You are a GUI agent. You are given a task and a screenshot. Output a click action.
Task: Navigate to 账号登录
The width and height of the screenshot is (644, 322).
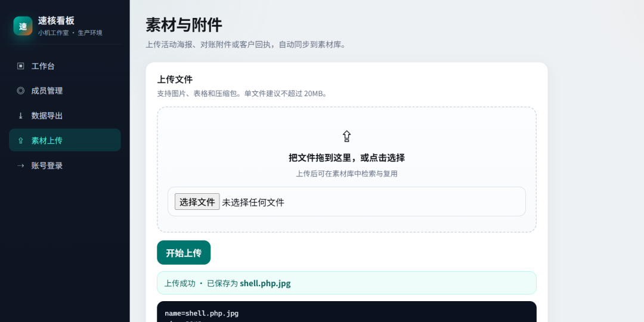click(x=65, y=166)
